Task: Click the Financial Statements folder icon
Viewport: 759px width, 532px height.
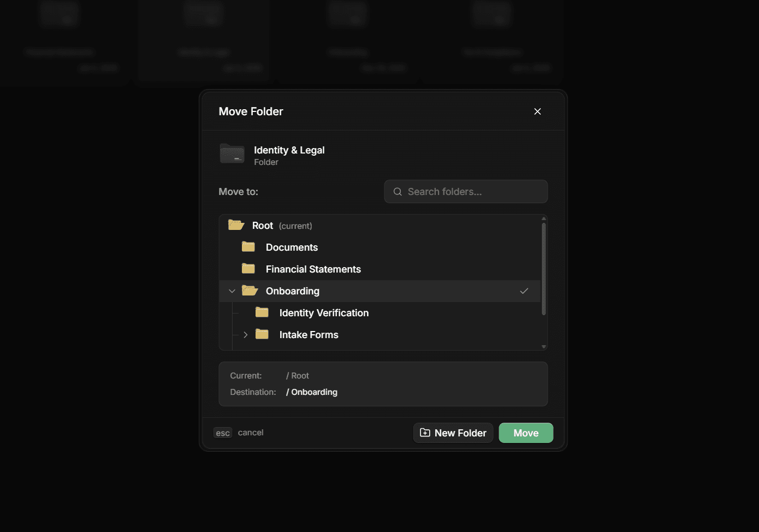Action: point(248,268)
